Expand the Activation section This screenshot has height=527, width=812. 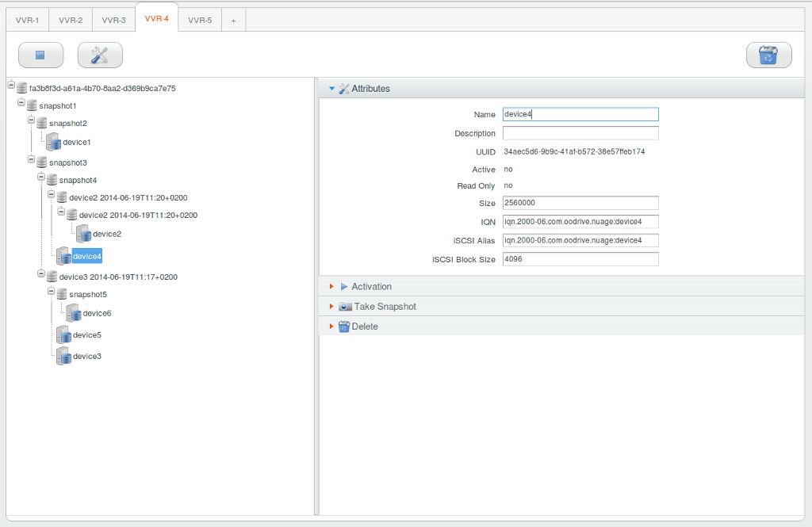pyautogui.click(x=331, y=286)
